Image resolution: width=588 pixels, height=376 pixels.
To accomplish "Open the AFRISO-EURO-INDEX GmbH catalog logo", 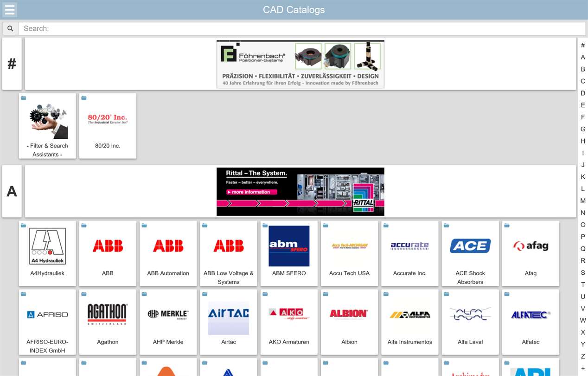I will point(47,315).
